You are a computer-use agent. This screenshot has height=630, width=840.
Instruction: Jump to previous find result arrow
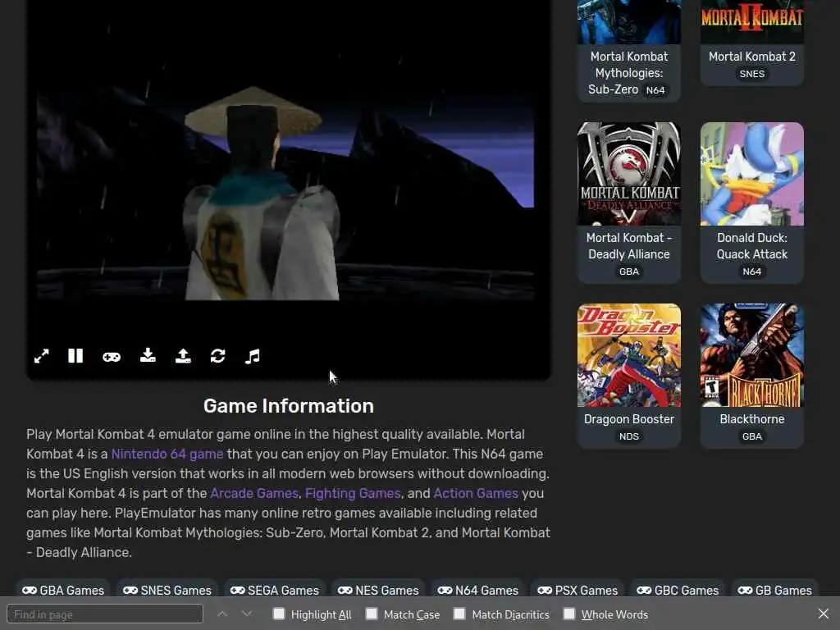[222, 614]
